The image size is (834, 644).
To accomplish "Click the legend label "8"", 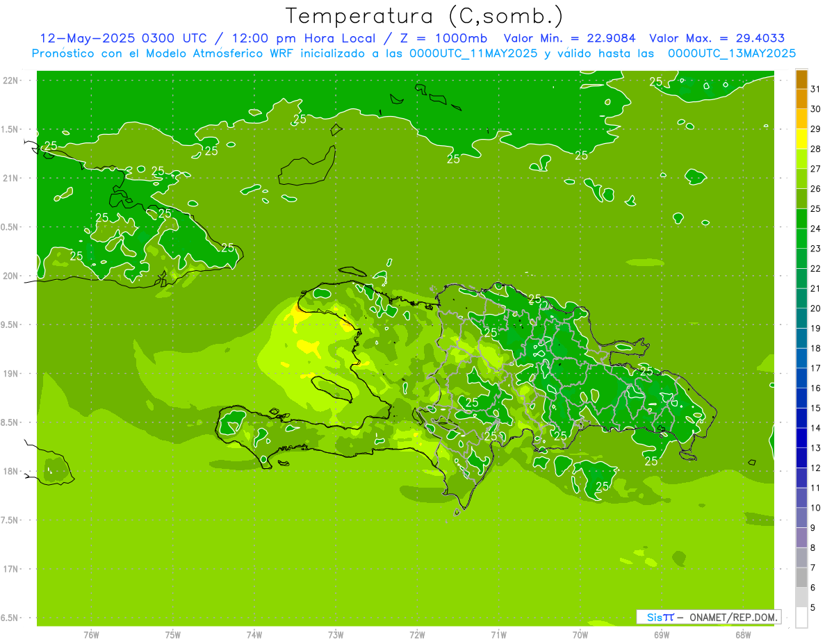I will click(813, 548).
